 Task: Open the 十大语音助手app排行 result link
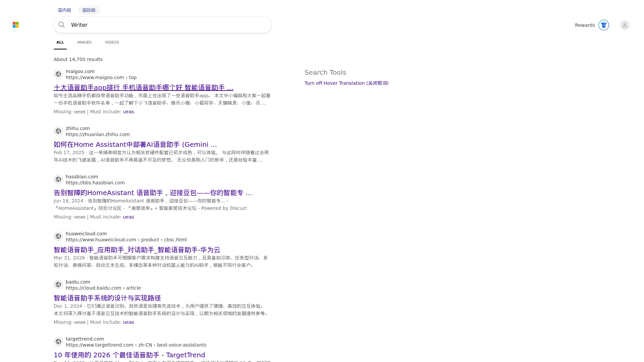[x=143, y=87]
